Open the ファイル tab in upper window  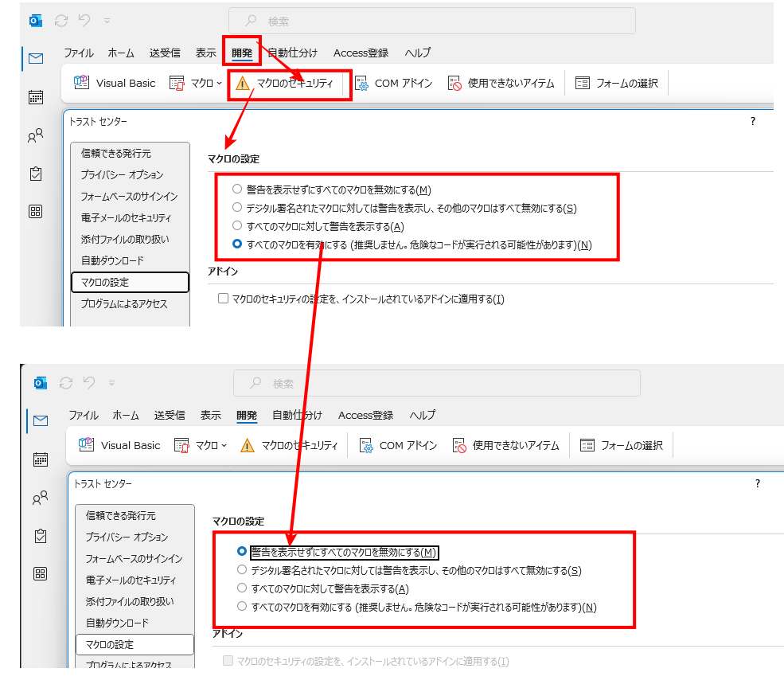pos(79,53)
